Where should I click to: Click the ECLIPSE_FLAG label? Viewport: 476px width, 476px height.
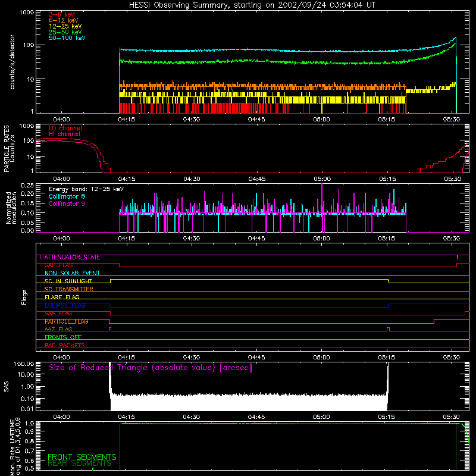(x=65, y=306)
